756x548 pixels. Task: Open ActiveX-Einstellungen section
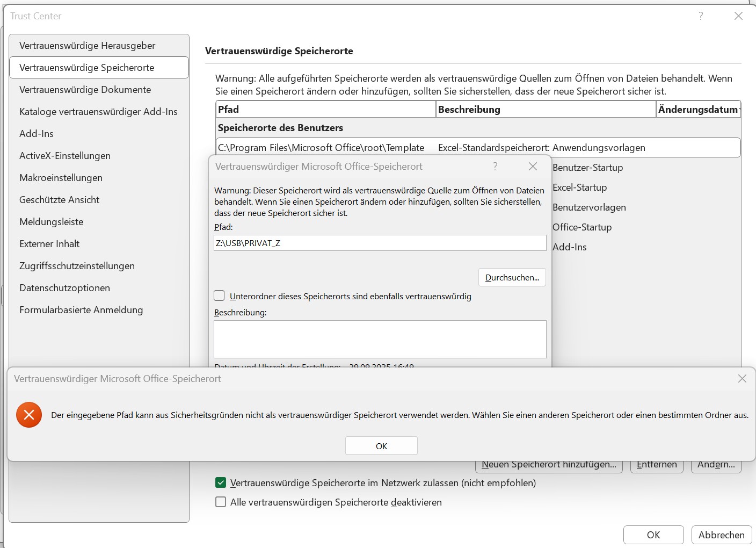[99, 156]
